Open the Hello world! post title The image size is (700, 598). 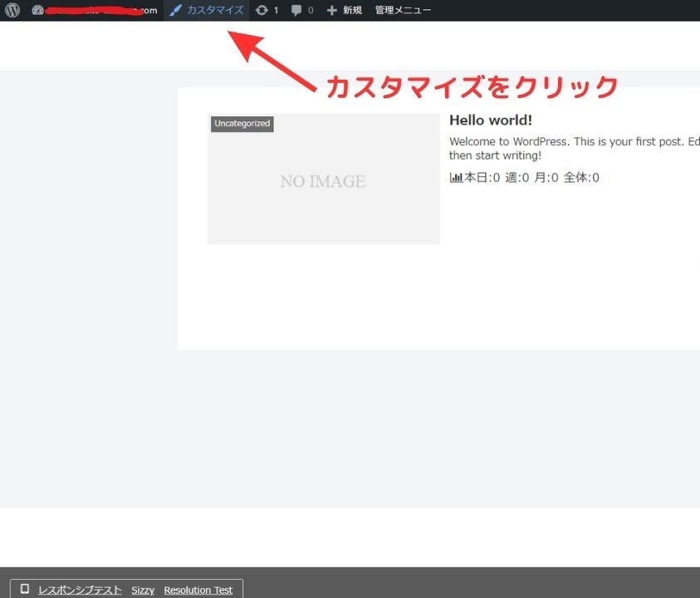(491, 120)
